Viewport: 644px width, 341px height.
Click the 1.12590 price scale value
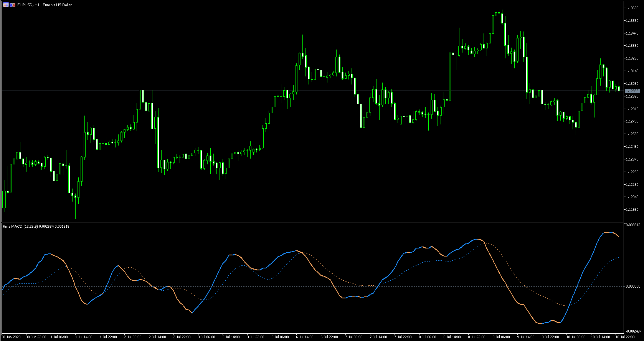[632, 134]
